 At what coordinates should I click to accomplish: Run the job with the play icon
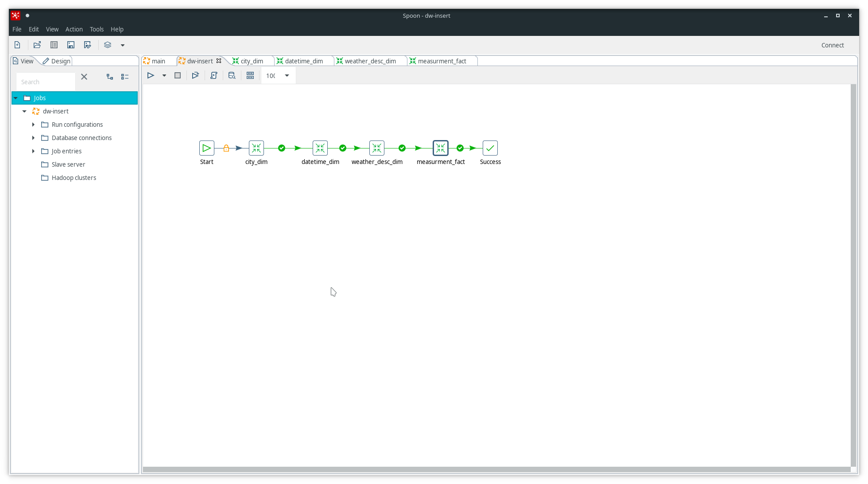point(151,75)
